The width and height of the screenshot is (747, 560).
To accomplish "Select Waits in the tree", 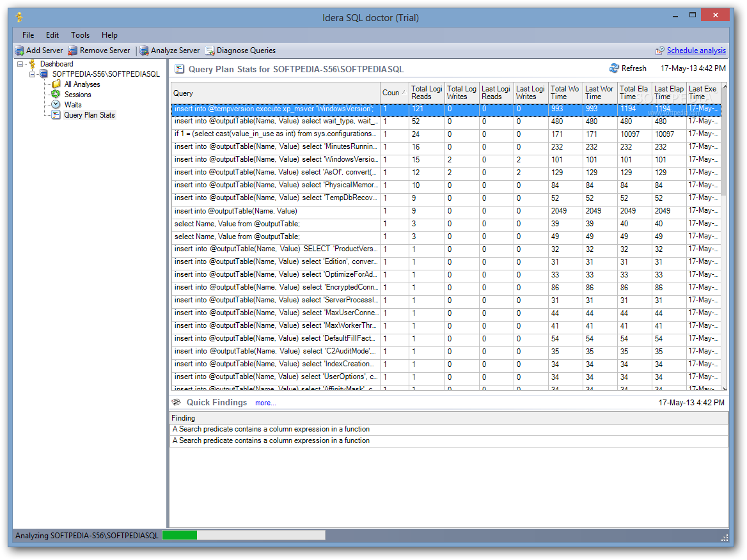I will (x=73, y=105).
